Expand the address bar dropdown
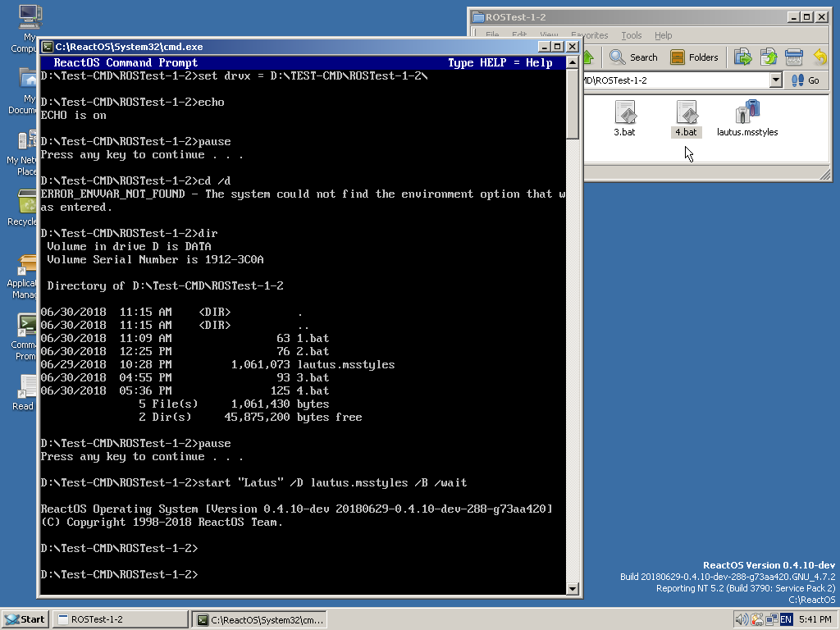840x630 pixels. point(776,80)
